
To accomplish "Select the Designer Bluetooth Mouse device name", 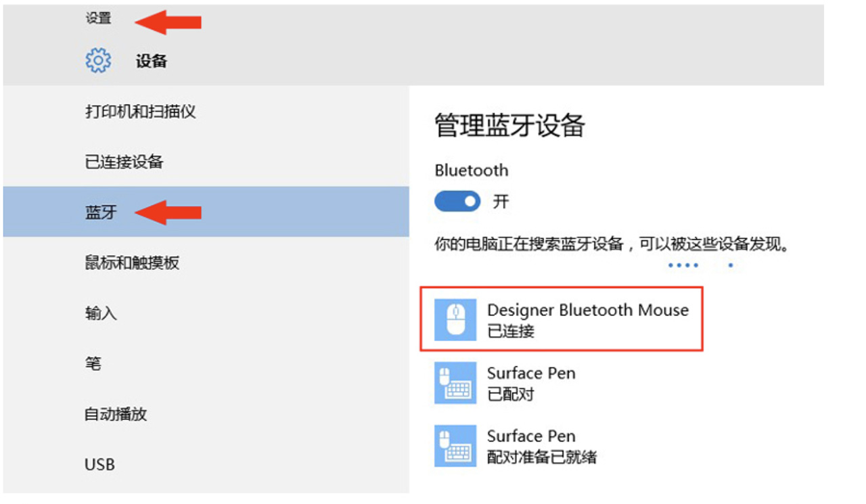I will pos(587,311).
